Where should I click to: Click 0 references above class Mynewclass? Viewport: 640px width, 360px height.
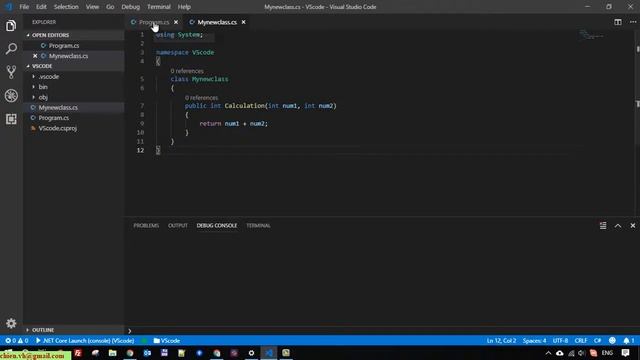187,71
